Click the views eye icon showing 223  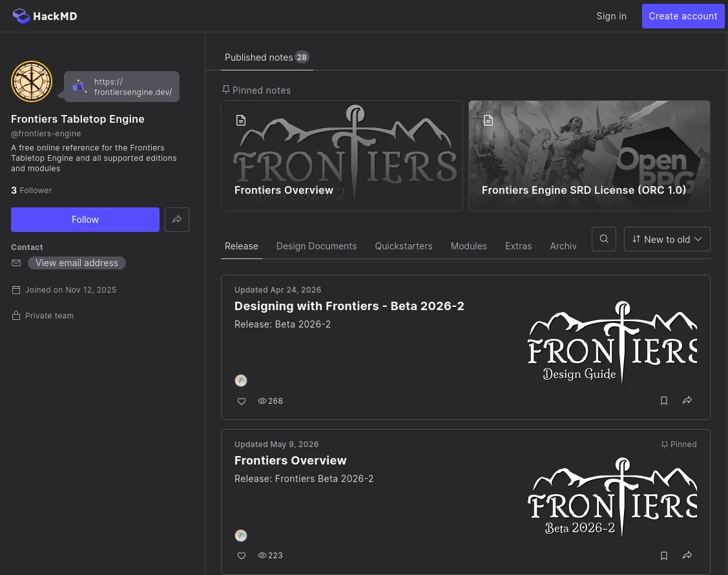[x=262, y=556]
